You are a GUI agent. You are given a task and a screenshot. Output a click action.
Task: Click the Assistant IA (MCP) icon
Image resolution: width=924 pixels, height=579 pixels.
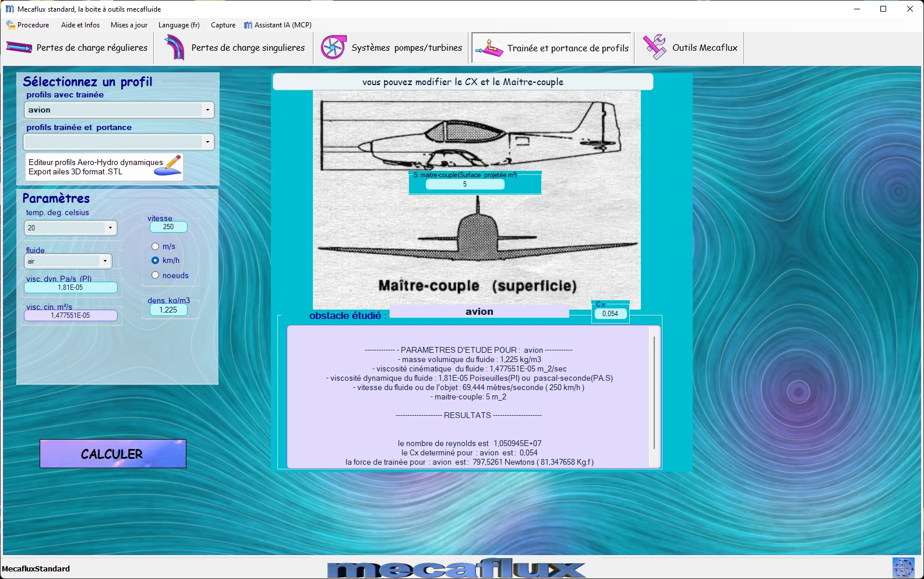(248, 25)
